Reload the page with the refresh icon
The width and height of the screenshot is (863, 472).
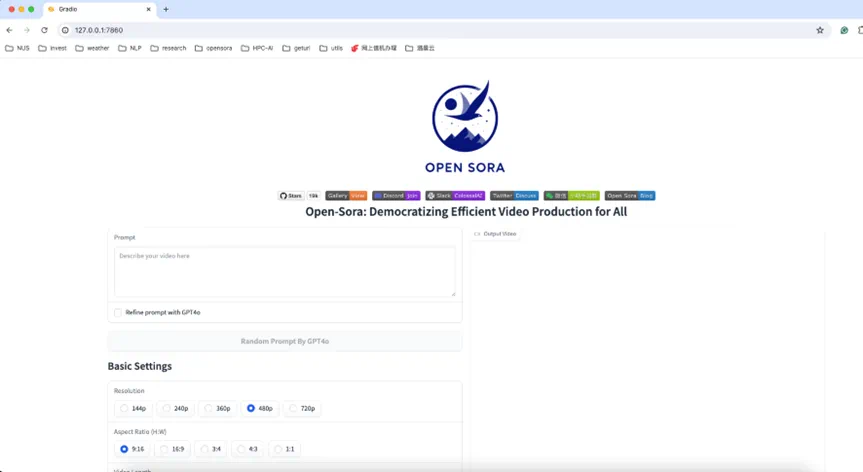[44, 30]
